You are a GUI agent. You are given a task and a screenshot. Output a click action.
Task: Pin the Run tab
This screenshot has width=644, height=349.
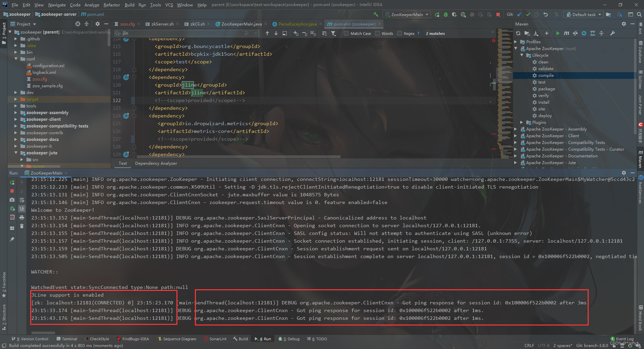pos(12,239)
